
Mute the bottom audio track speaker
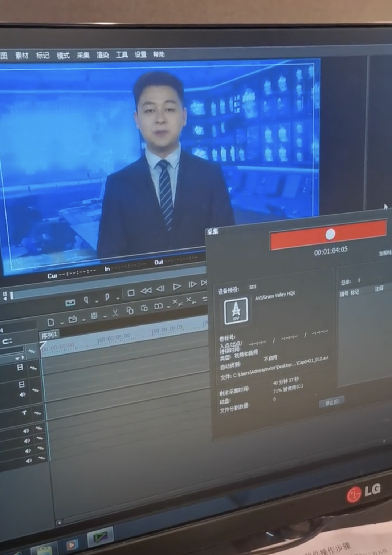point(29,461)
